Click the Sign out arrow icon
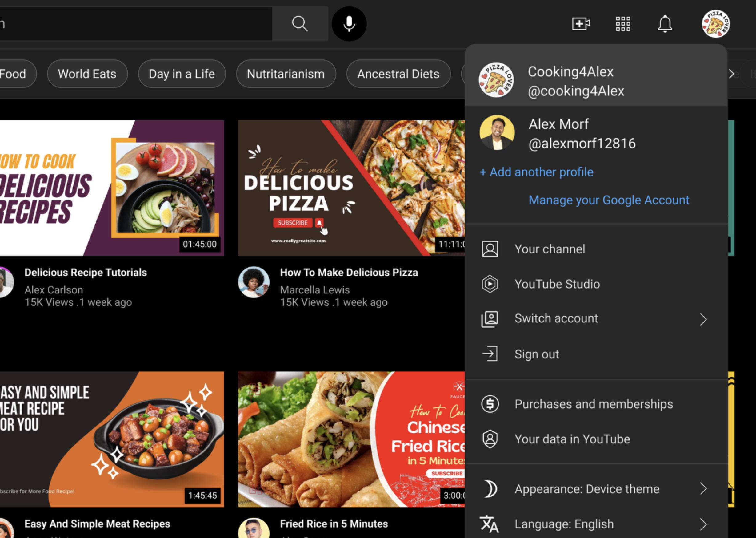The image size is (756, 538). click(x=490, y=354)
